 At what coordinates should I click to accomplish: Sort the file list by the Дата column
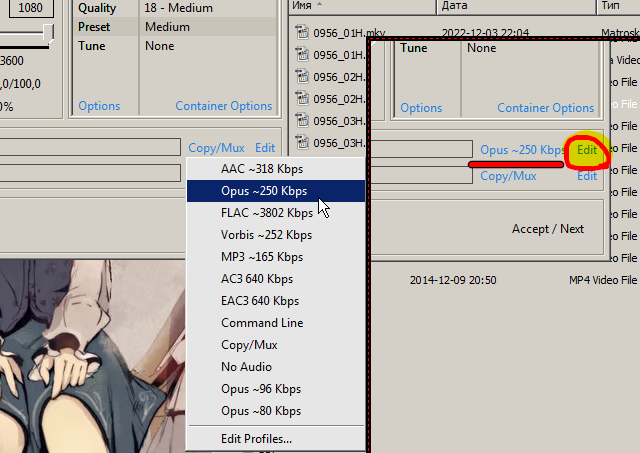pyautogui.click(x=517, y=6)
